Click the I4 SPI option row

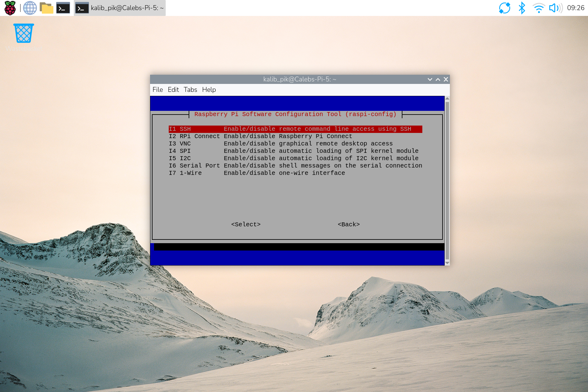(x=296, y=151)
